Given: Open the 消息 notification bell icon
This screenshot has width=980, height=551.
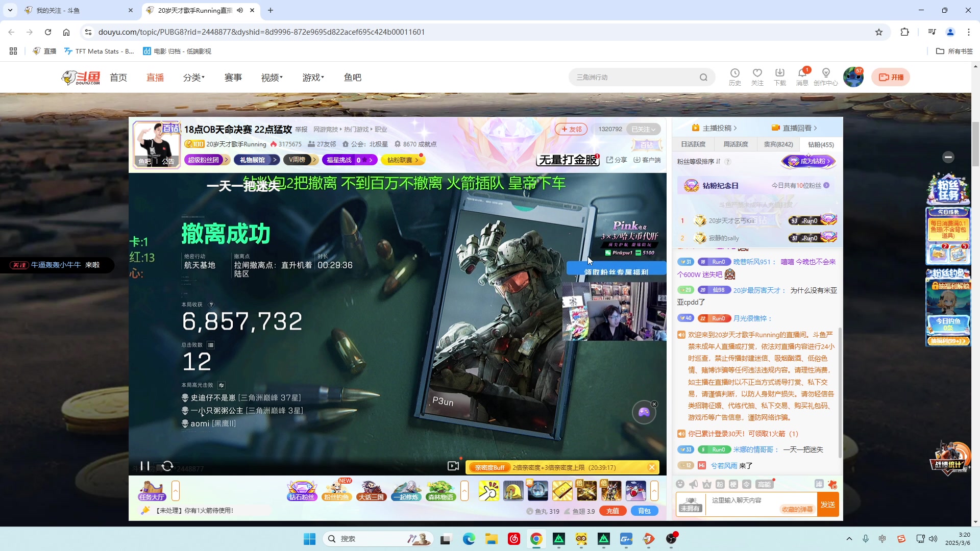Looking at the screenshot, I should pyautogui.click(x=802, y=77).
